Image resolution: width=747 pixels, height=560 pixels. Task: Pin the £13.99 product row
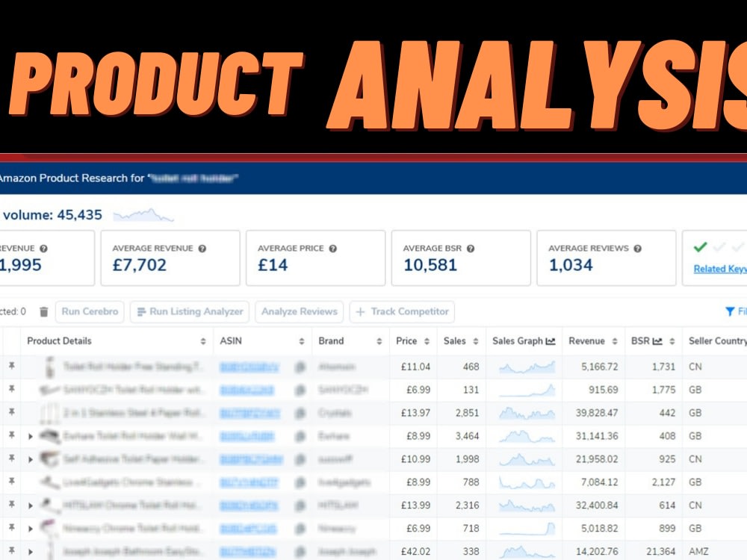(x=11, y=504)
